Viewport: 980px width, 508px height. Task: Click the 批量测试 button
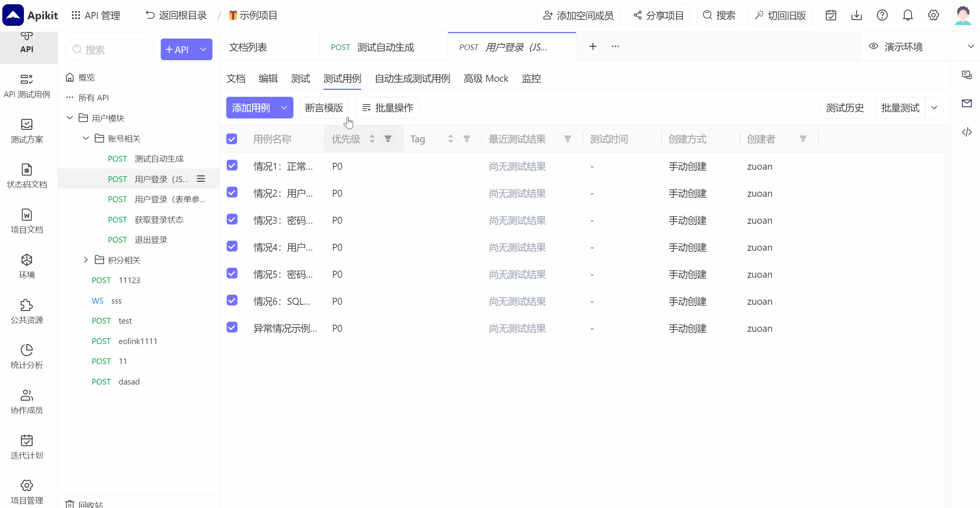click(900, 108)
